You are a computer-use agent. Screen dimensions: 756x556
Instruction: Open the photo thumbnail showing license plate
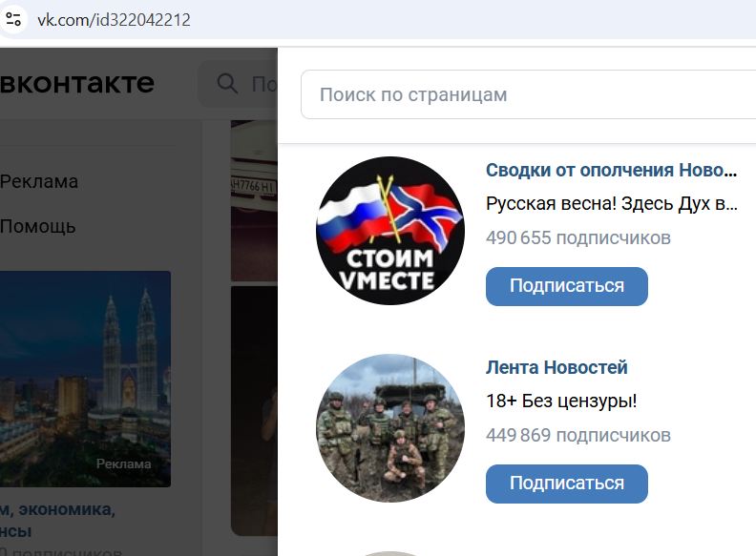(254, 200)
